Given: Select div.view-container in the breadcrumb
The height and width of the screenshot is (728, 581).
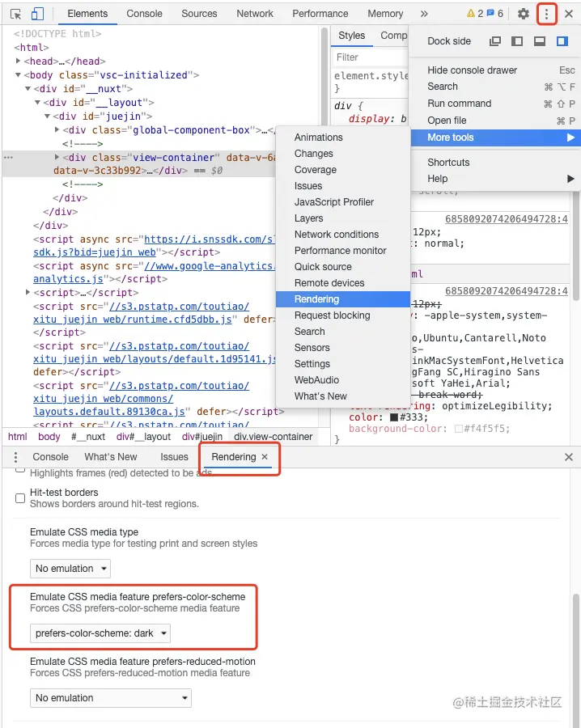Looking at the screenshot, I should coord(273,437).
